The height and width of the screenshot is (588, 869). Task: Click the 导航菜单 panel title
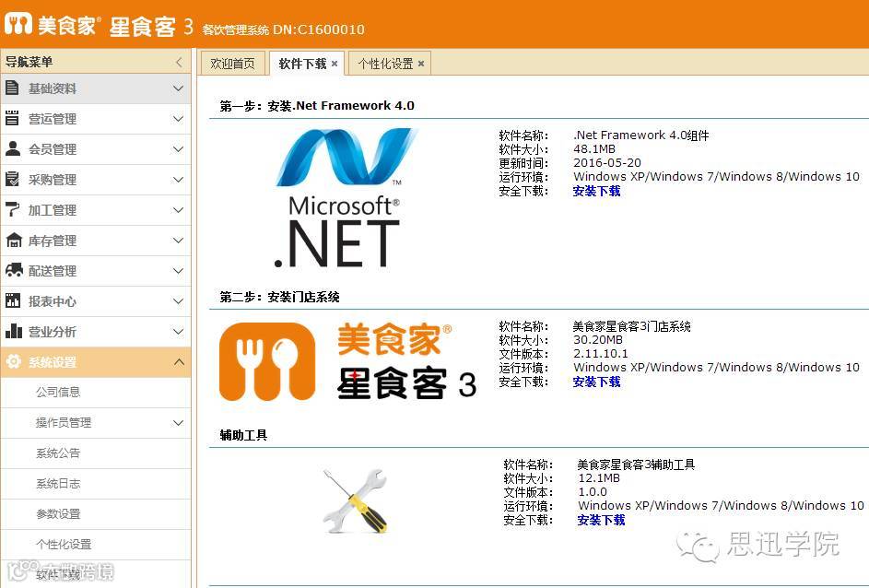(x=29, y=62)
